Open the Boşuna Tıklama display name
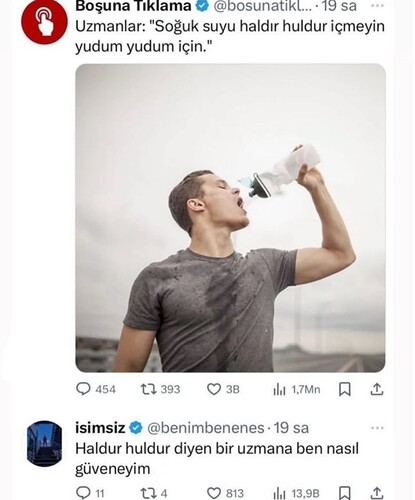The width and height of the screenshot is (415, 500). pyautogui.click(x=133, y=6)
